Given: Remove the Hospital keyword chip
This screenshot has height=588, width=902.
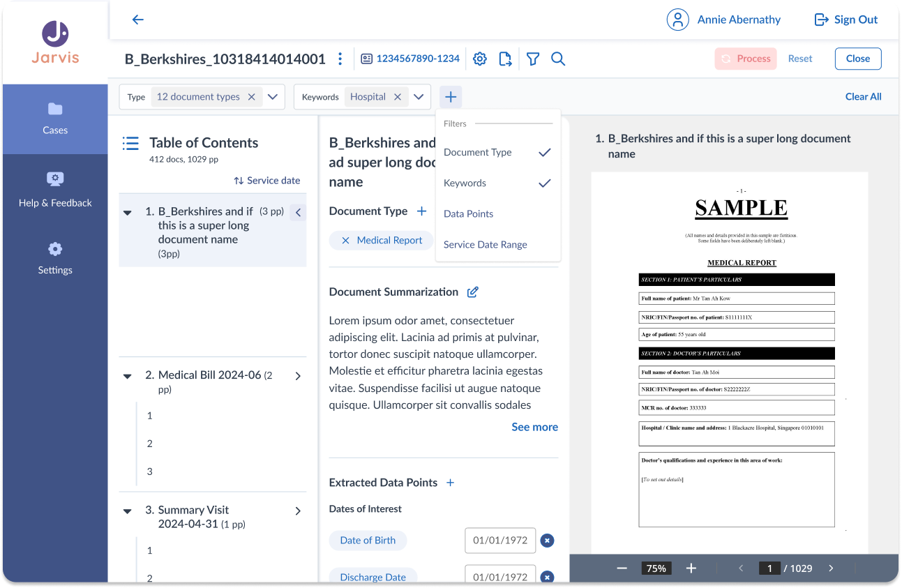Looking at the screenshot, I should tap(398, 97).
